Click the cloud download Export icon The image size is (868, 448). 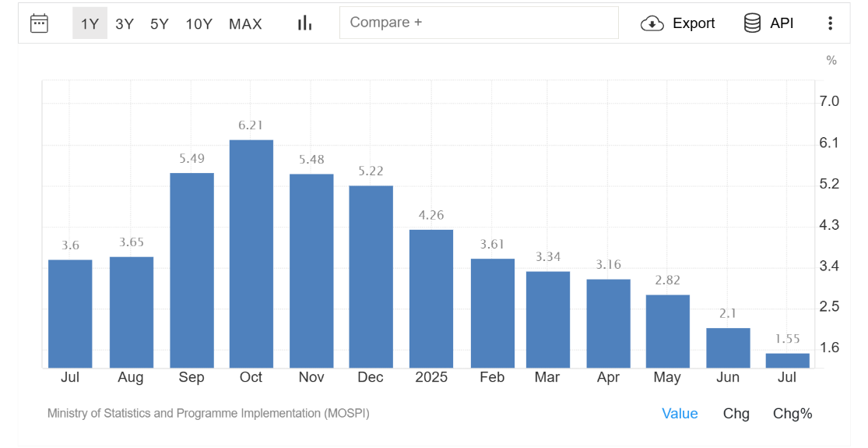point(652,23)
